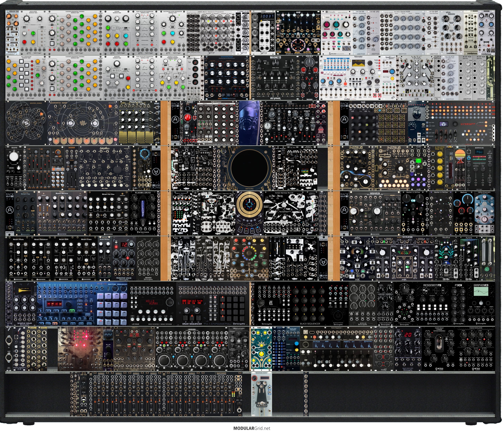Select the Multimode Filter/Resonator Module 1047

173,33
